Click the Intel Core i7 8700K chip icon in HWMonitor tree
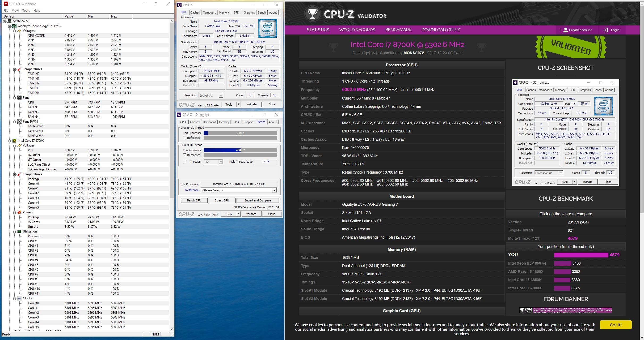The image size is (644, 340). tap(14, 141)
